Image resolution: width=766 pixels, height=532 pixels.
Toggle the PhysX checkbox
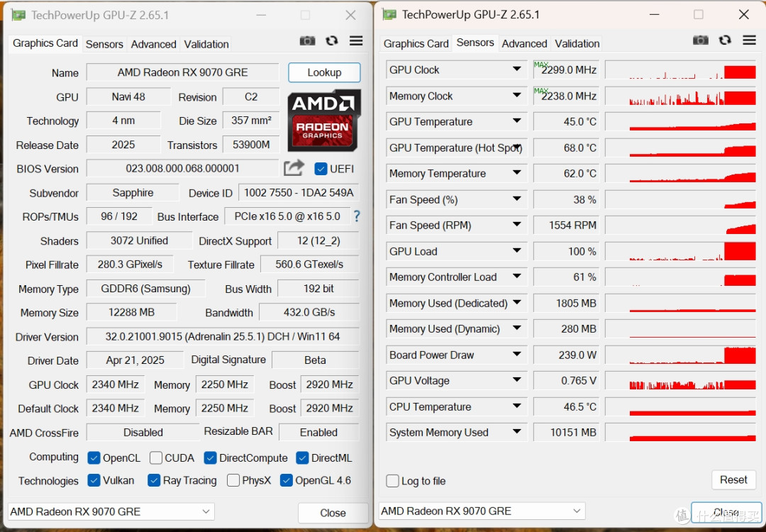click(233, 480)
